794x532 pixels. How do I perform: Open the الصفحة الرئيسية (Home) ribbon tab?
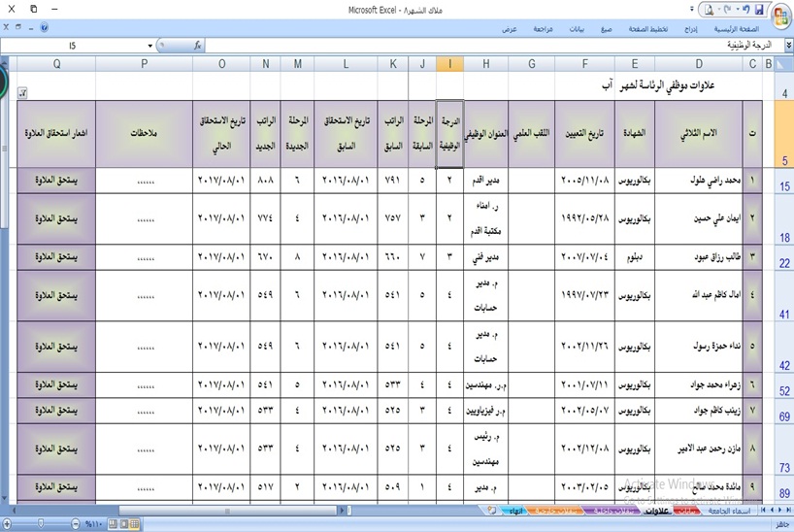click(737, 29)
